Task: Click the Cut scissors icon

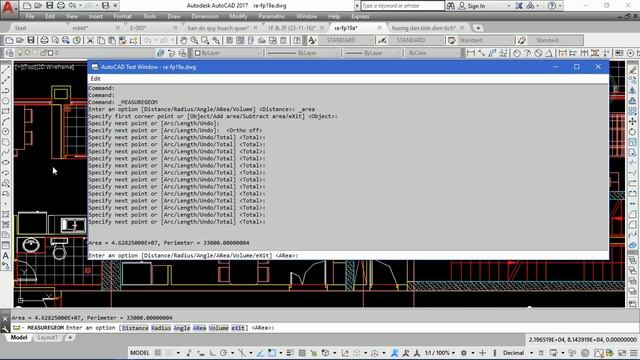Action: 90,40
